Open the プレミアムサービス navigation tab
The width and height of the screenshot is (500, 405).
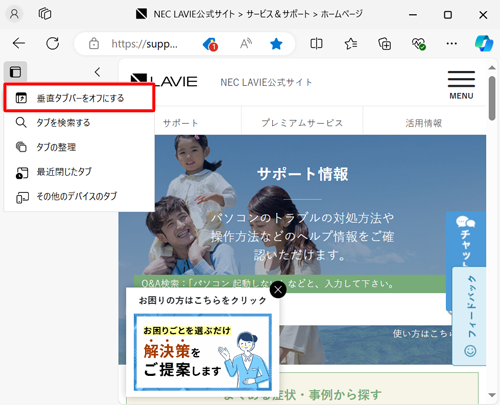coord(302,123)
